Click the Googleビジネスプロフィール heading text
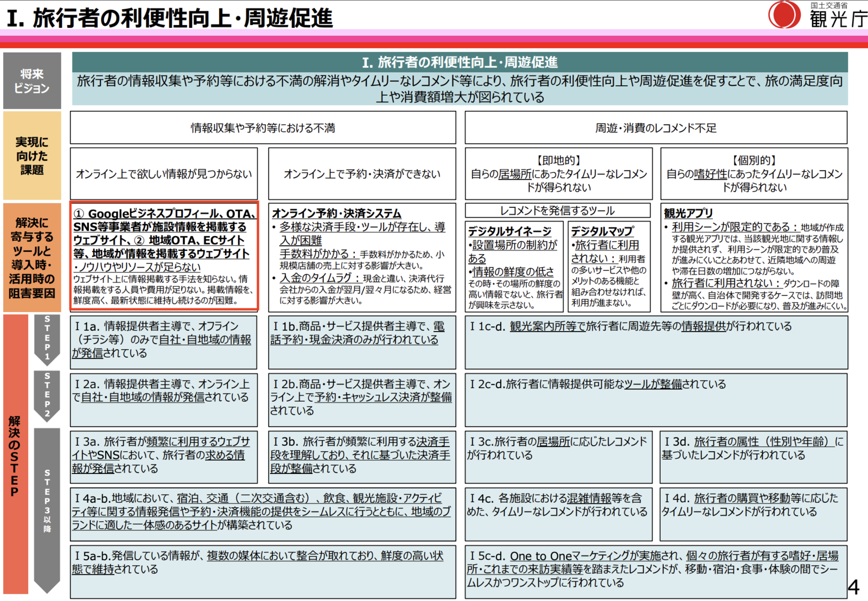Image resolution: width=868 pixels, height=601 pixels. [164, 233]
